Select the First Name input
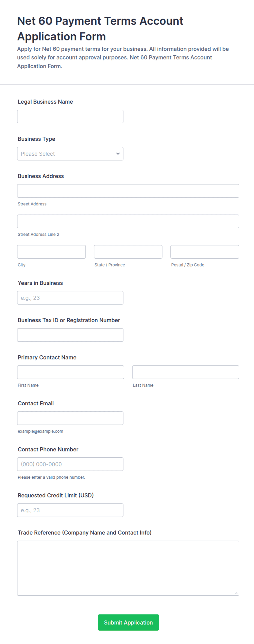 click(70, 372)
